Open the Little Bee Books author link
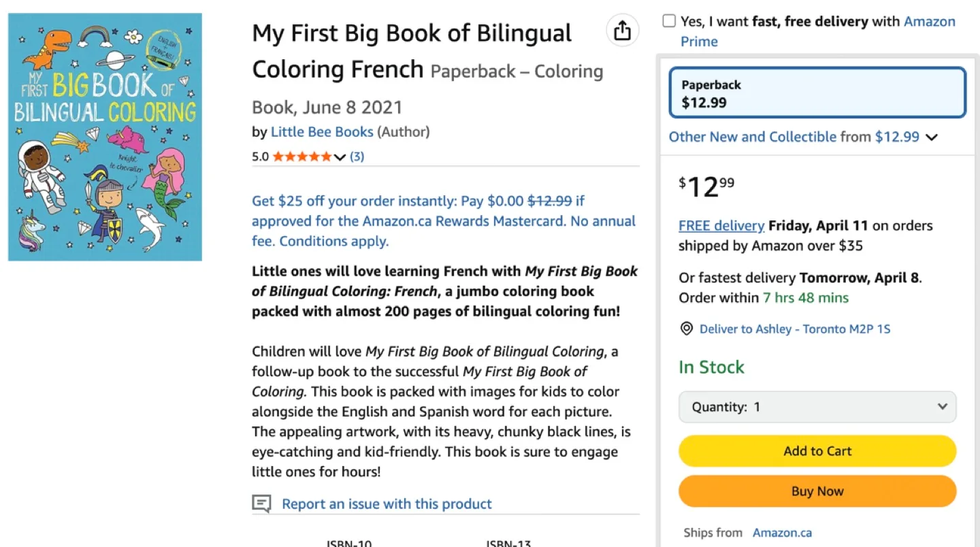 322,131
